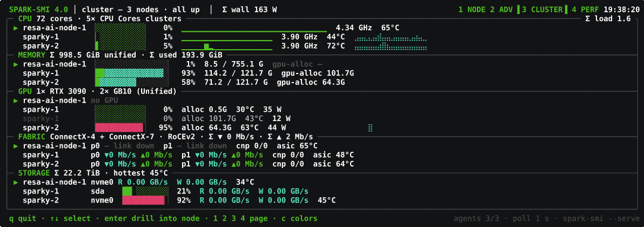Click the sda device label for sparky-1
644x227 pixels.
(97, 191)
